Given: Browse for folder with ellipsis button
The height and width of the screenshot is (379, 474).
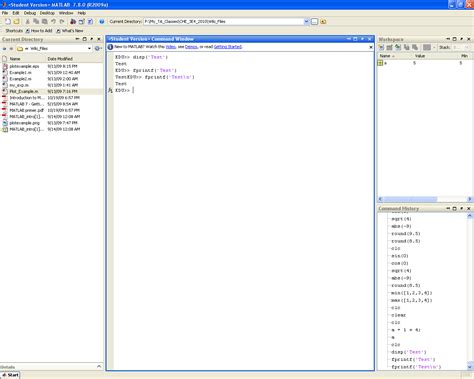Looking at the screenshot, I should tap(314, 21).
